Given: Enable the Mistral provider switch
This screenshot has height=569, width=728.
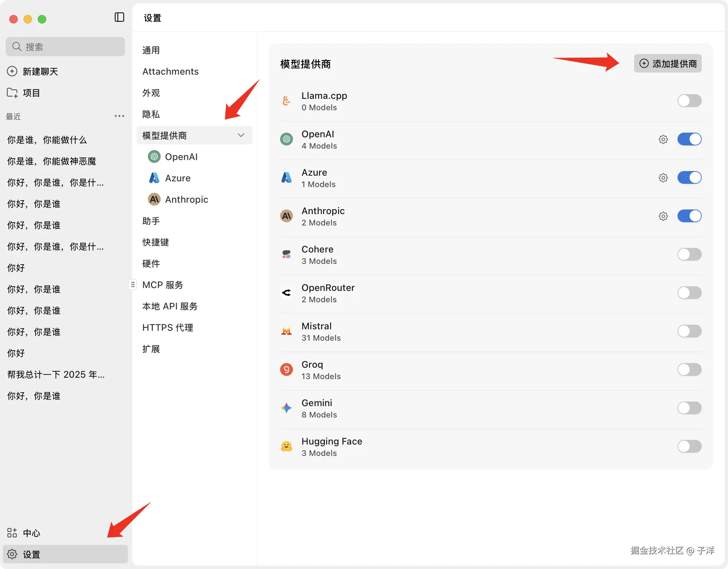Looking at the screenshot, I should pyautogui.click(x=689, y=331).
